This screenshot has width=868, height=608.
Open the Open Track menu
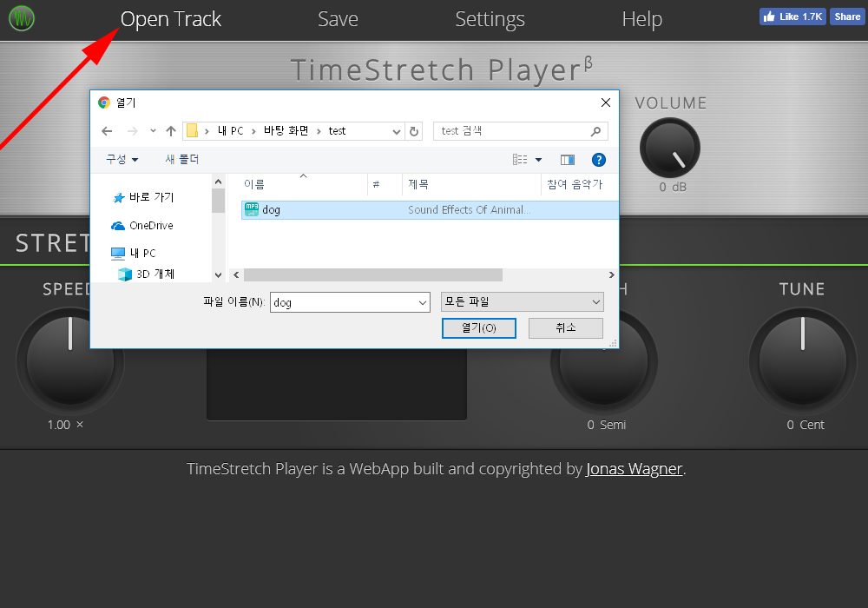click(x=170, y=19)
